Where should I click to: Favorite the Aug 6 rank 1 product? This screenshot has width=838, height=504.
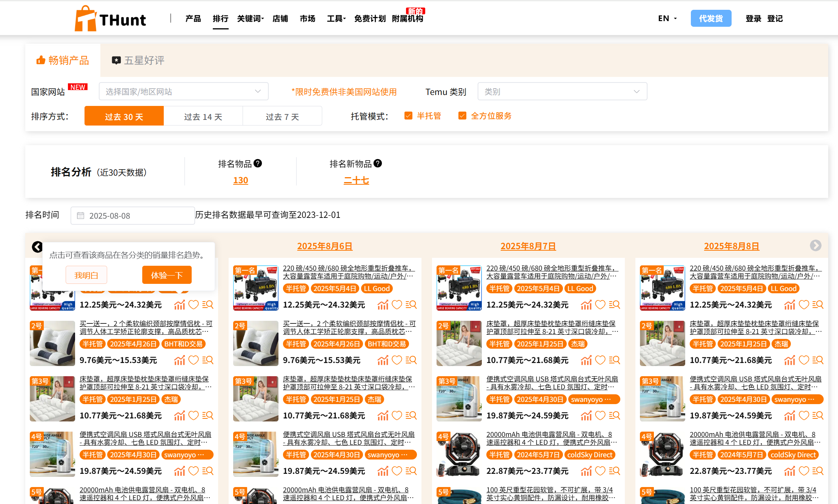pyautogui.click(x=397, y=305)
